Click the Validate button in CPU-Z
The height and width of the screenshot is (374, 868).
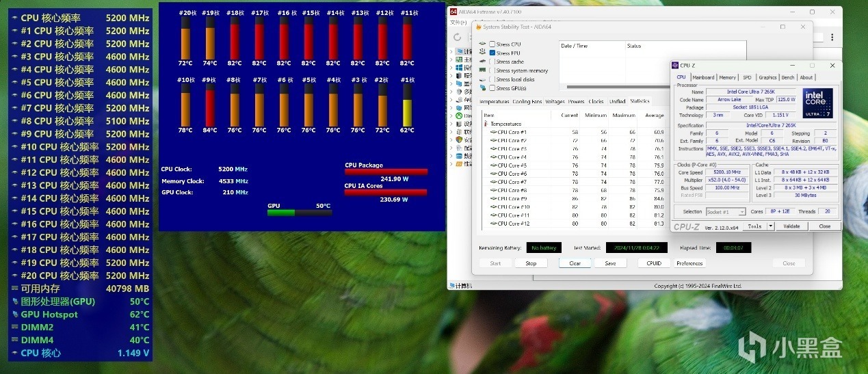point(791,226)
